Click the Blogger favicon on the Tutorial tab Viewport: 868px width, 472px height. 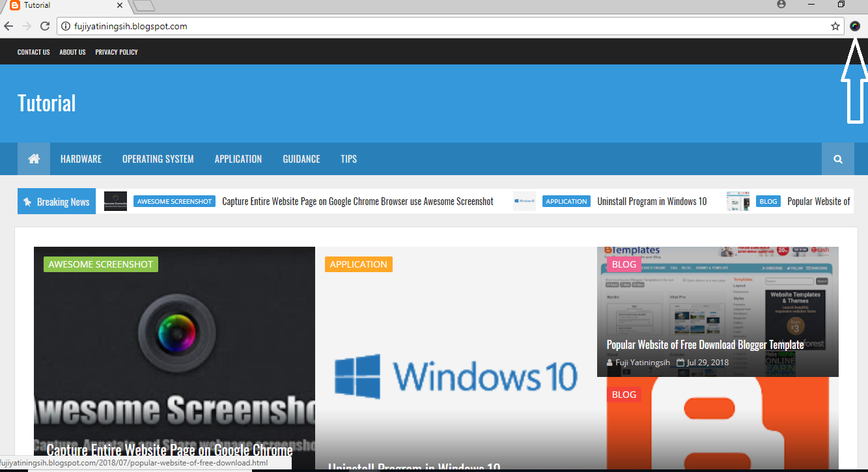(x=14, y=5)
